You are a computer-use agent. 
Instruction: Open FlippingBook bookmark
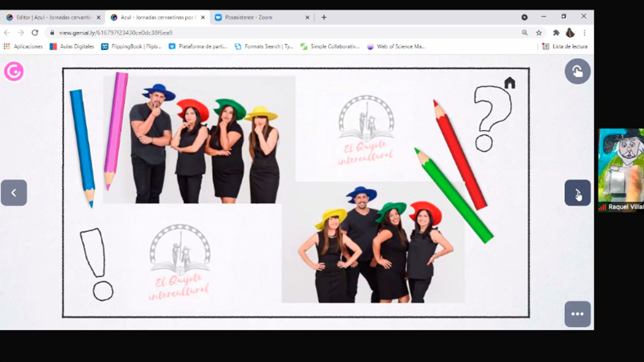pyautogui.click(x=131, y=47)
